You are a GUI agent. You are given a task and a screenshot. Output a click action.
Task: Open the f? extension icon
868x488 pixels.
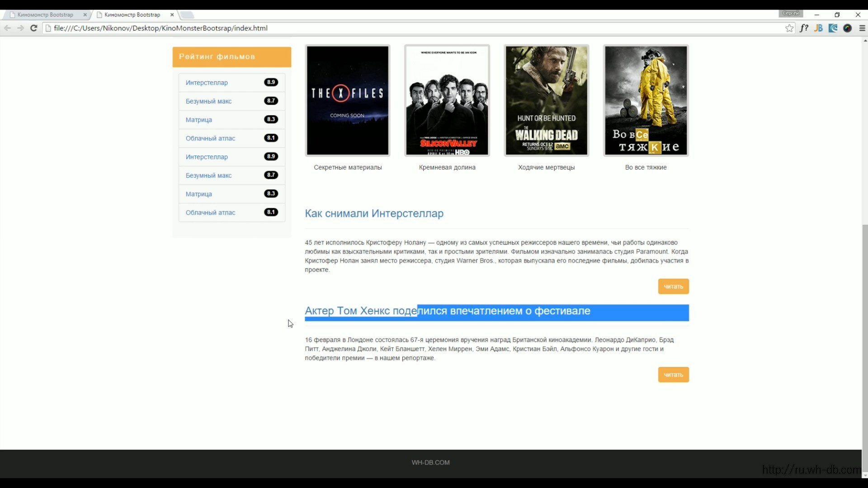point(804,28)
